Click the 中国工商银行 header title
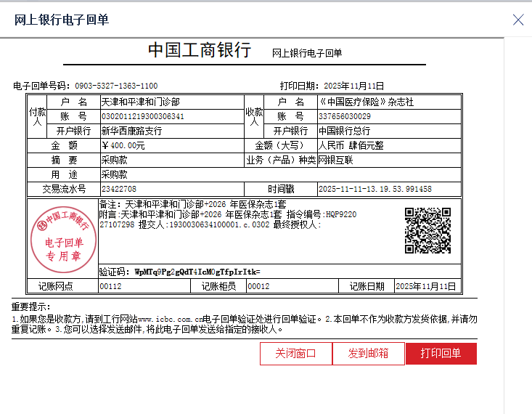The image size is (532, 414). (x=200, y=50)
